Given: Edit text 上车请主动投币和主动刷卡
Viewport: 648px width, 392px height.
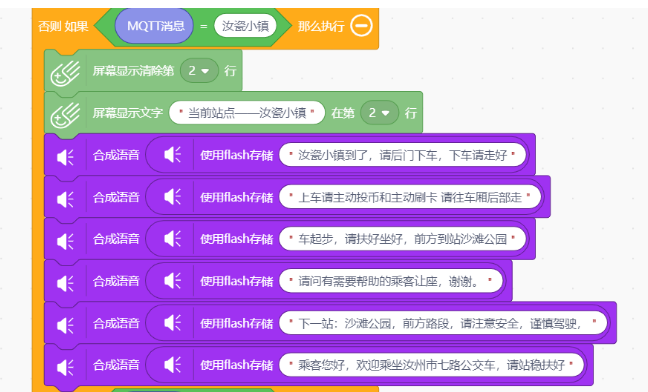Looking at the screenshot, I should (410, 197).
